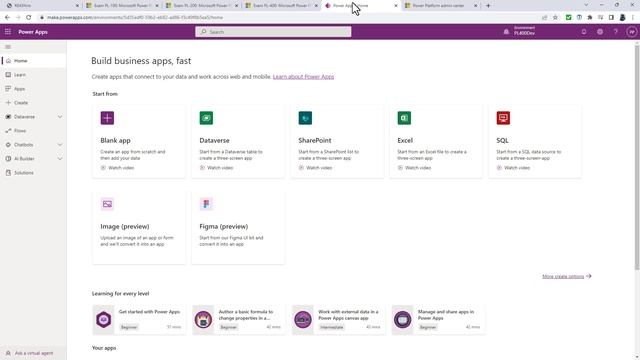
Task: Click Watch video on the Excel card
Action: (x=414, y=168)
